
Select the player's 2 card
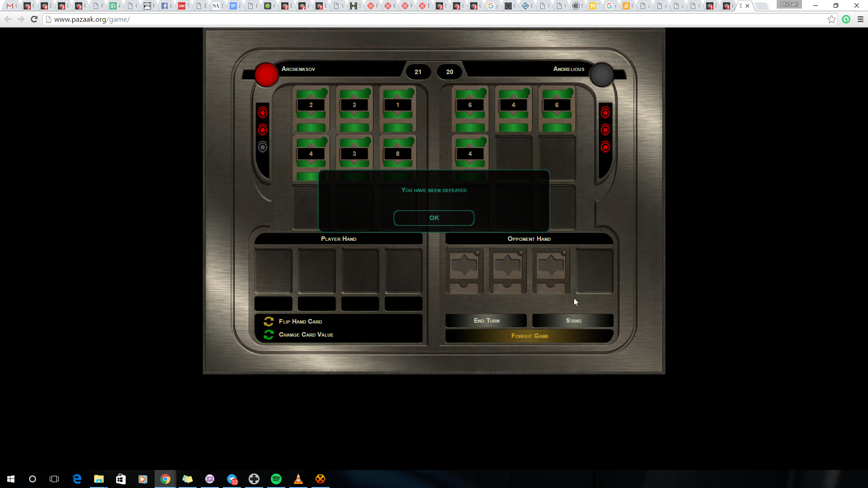311,109
